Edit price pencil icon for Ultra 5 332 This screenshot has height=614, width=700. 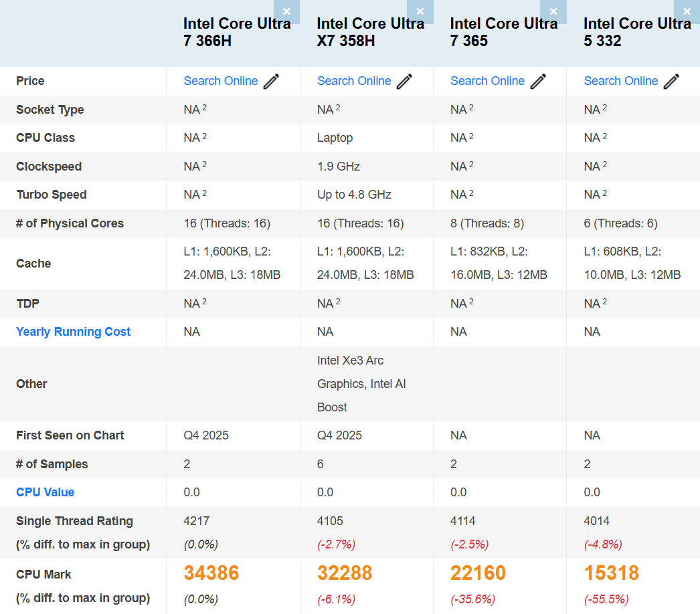pos(671,82)
